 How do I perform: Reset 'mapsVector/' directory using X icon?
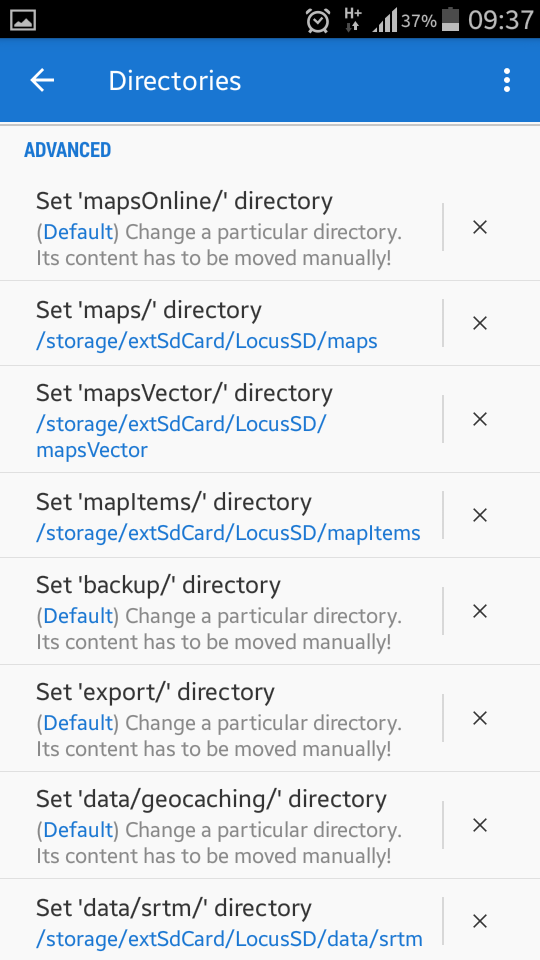point(480,419)
